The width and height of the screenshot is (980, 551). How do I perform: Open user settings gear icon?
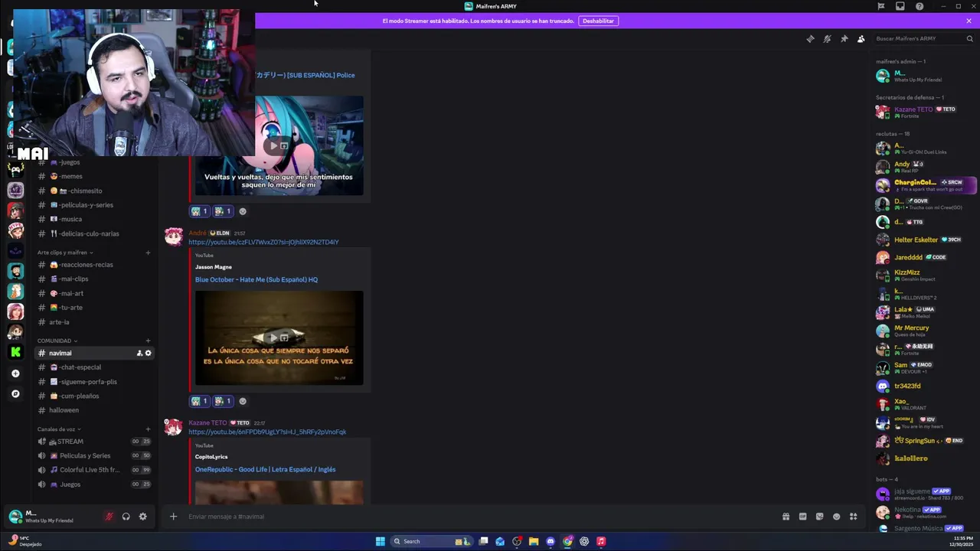tap(142, 517)
